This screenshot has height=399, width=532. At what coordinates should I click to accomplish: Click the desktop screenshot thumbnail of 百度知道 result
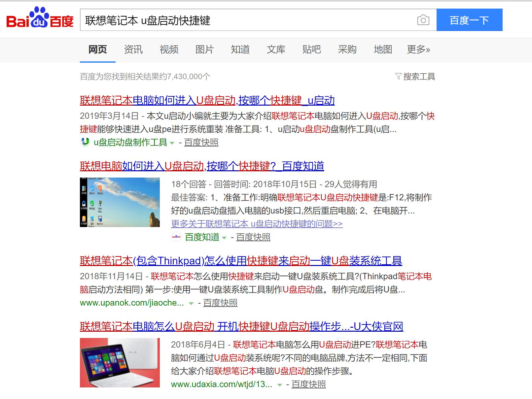click(119, 202)
